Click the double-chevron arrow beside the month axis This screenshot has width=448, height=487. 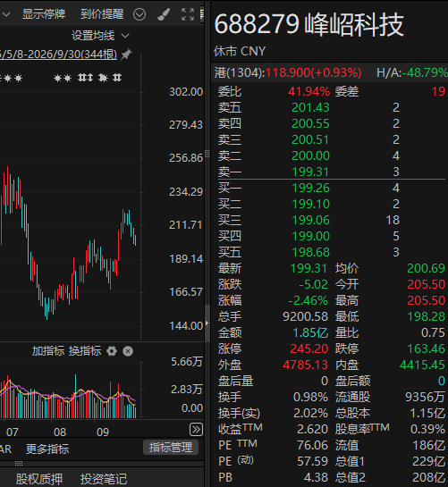(x=196, y=430)
